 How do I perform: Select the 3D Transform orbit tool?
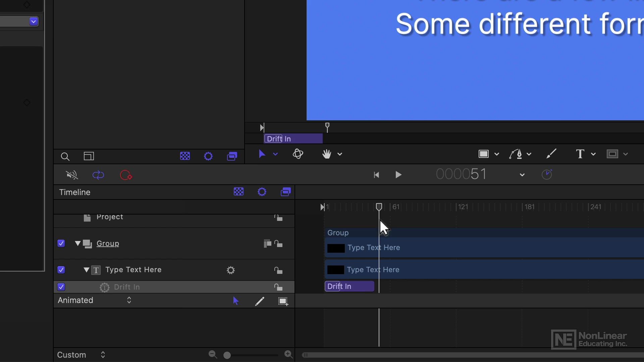[x=298, y=154]
